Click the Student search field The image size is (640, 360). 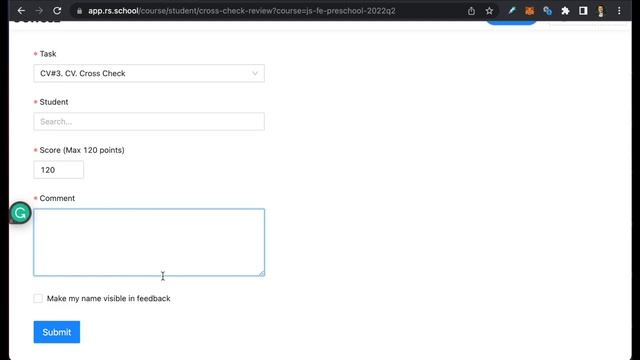149,122
